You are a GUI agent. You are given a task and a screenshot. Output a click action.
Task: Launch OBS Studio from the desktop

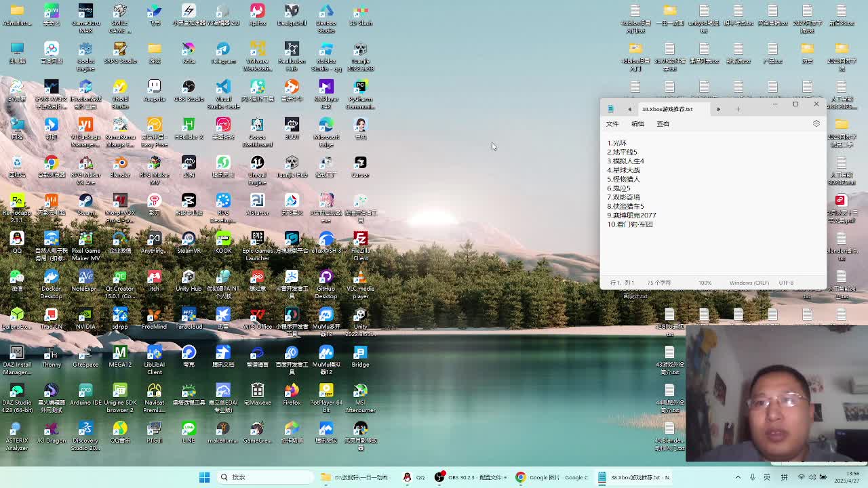pyautogui.click(x=189, y=87)
